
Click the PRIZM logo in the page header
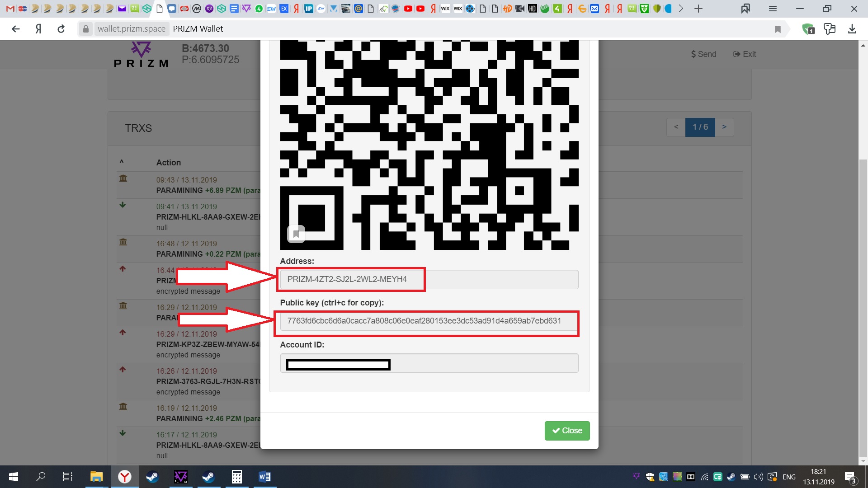(x=141, y=54)
